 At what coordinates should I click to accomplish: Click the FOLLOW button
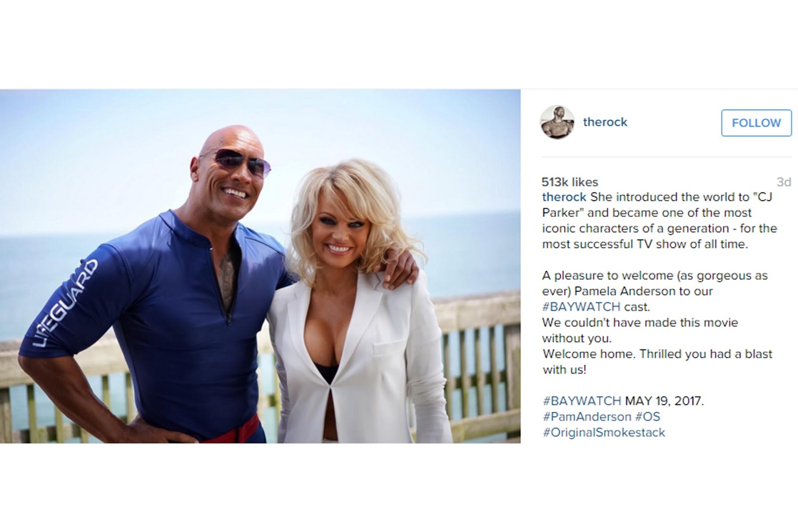(x=756, y=123)
